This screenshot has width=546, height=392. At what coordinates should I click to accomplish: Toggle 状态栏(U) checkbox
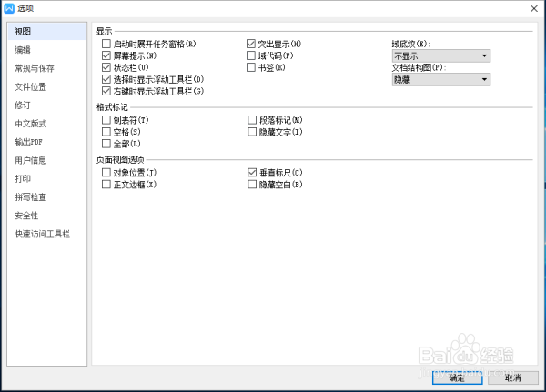(x=106, y=67)
